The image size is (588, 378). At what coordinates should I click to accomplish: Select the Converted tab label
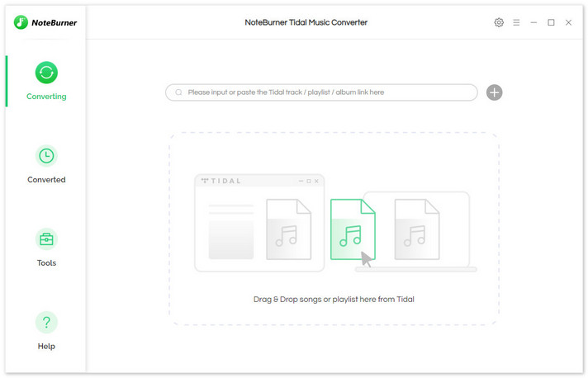46,180
